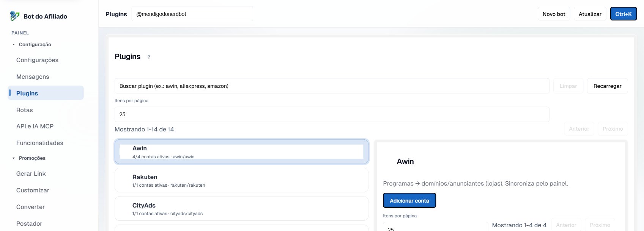Open the Plugins help question mark
Screen dimensions: 644x231
click(x=149, y=57)
